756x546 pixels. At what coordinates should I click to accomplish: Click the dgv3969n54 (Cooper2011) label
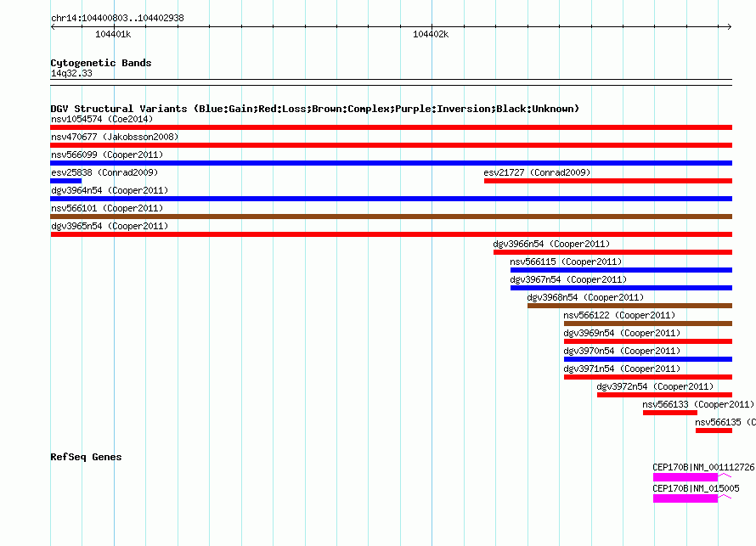click(622, 333)
